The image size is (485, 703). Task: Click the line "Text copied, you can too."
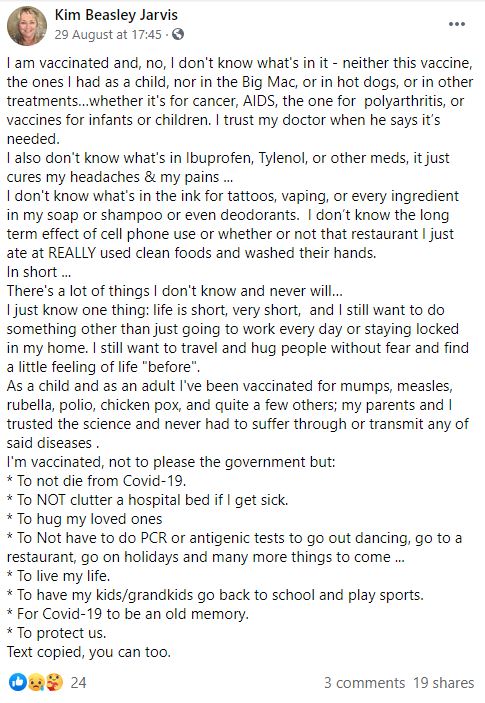(x=89, y=651)
